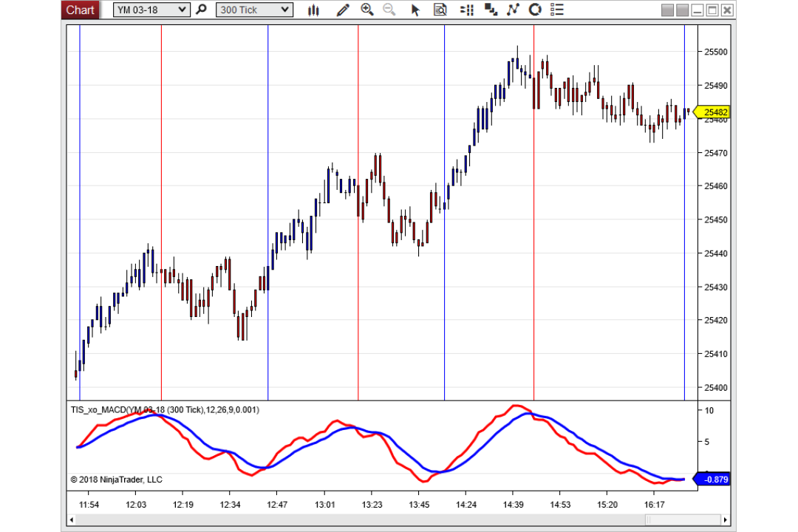Open the data series squares icon

tap(491, 10)
